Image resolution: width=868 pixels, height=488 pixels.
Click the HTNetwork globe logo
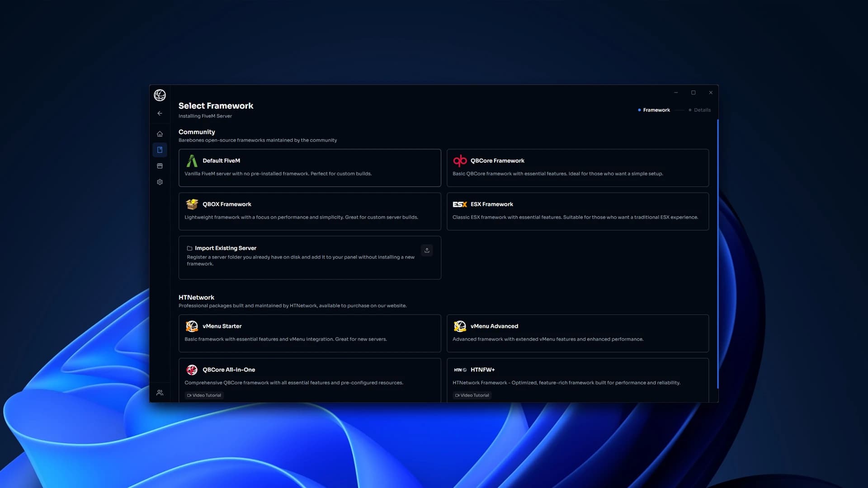pyautogui.click(x=160, y=95)
